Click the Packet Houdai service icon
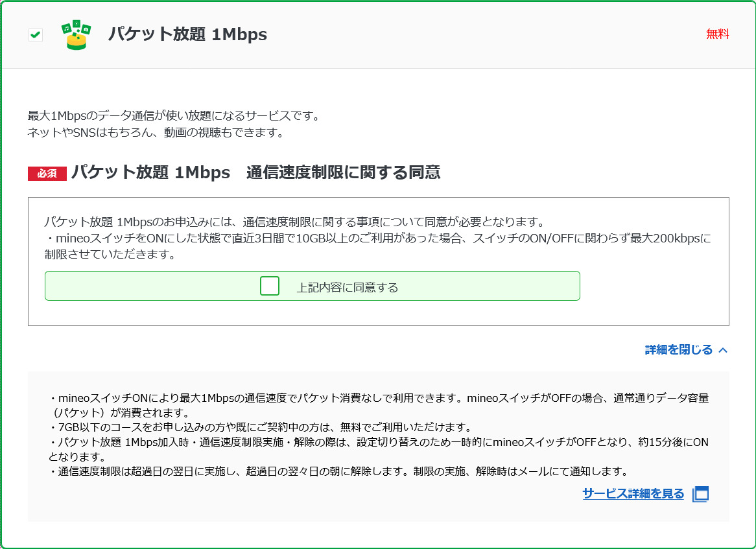Screen dimensions: 756x549 (x=76, y=35)
